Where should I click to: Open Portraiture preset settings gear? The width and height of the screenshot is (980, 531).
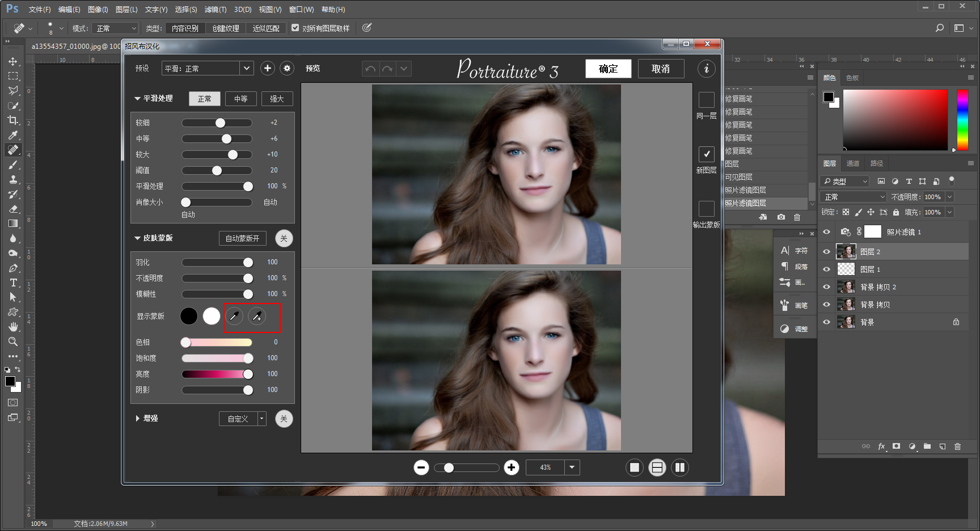[287, 69]
